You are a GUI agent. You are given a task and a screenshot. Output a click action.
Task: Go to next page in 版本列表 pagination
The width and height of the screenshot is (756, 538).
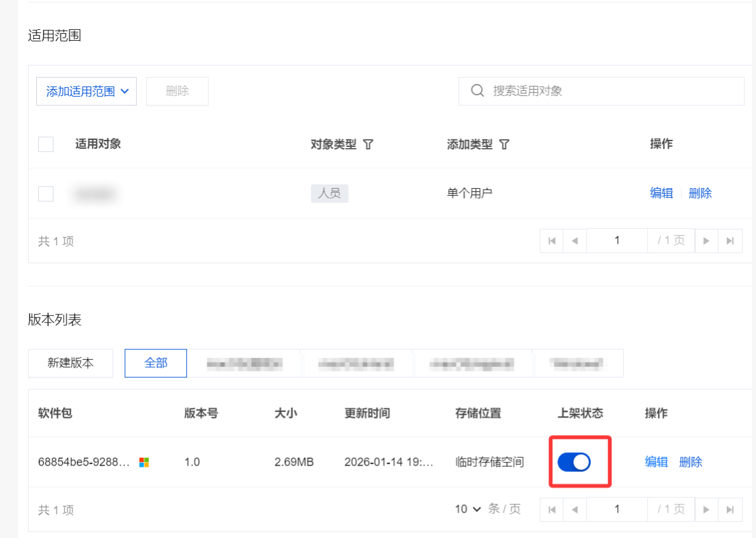click(x=706, y=509)
